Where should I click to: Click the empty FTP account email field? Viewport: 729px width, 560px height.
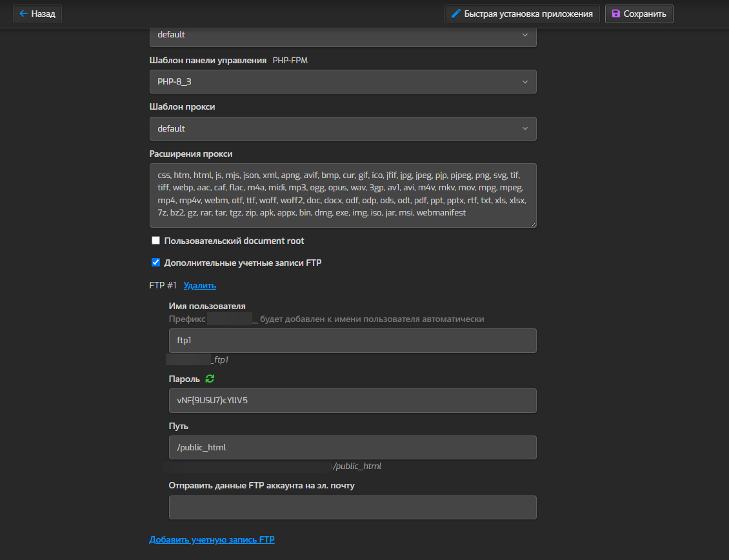pos(352,507)
